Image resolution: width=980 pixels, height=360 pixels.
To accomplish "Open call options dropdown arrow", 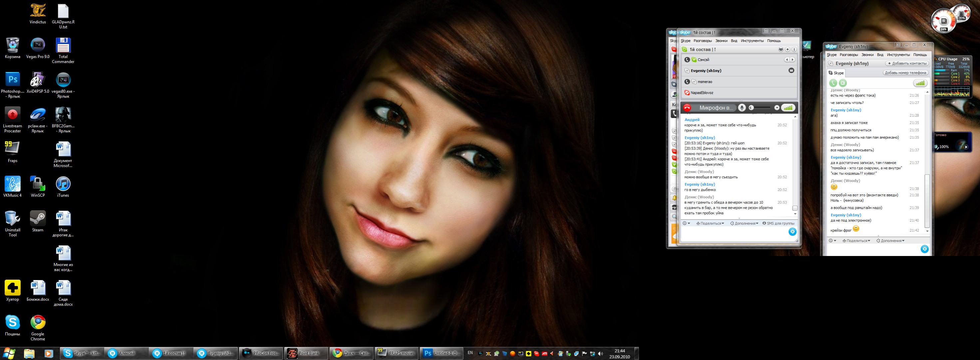I will pyautogui.click(x=777, y=108).
